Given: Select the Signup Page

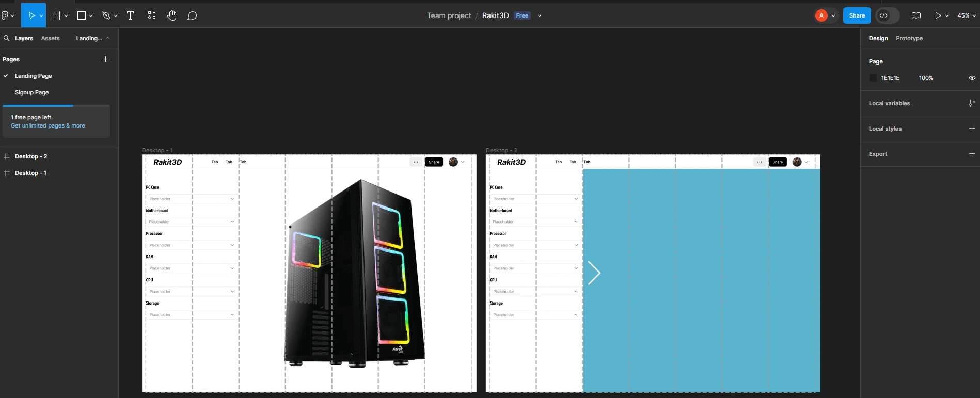Looking at the screenshot, I should pos(31,92).
